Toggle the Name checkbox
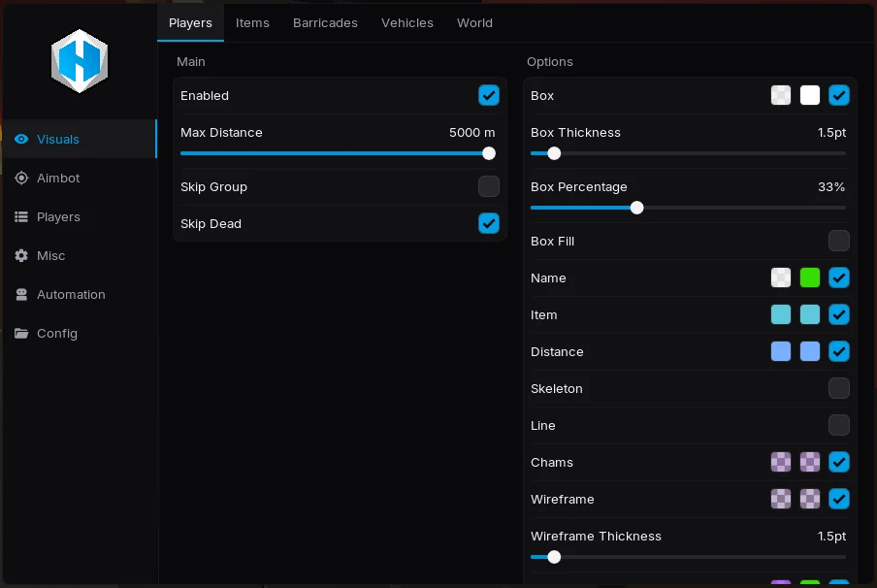 click(839, 278)
